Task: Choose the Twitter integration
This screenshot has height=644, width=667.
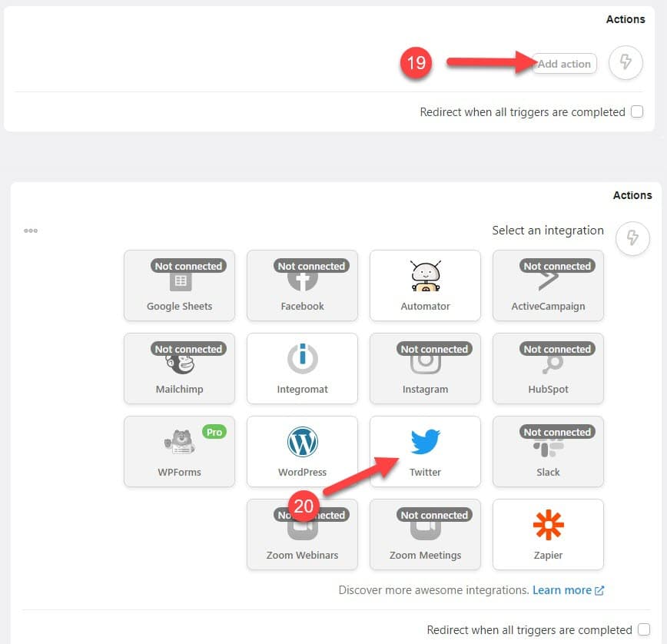Action: click(425, 451)
